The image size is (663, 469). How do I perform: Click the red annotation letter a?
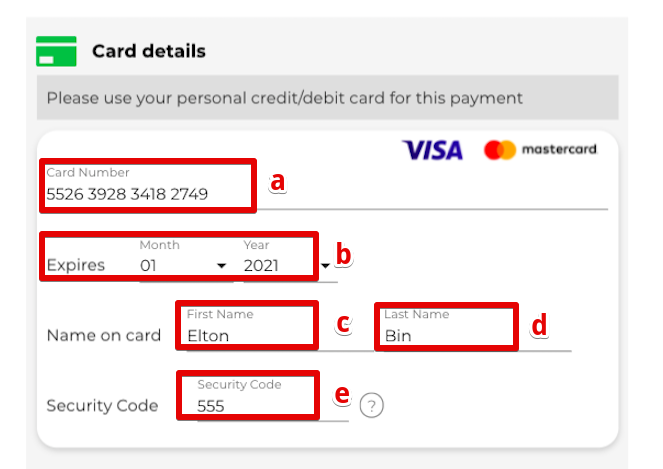coord(277,182)
